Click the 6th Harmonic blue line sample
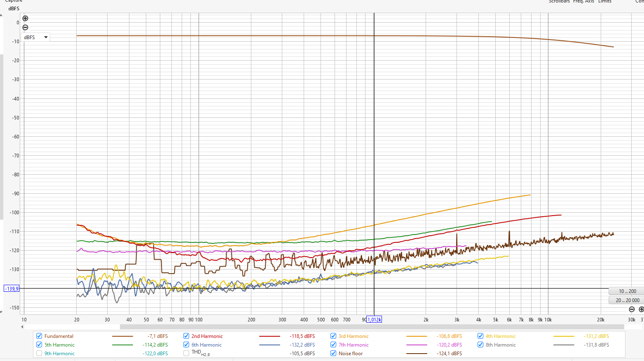This screenshot has width=644, height=361. (269, 345)
